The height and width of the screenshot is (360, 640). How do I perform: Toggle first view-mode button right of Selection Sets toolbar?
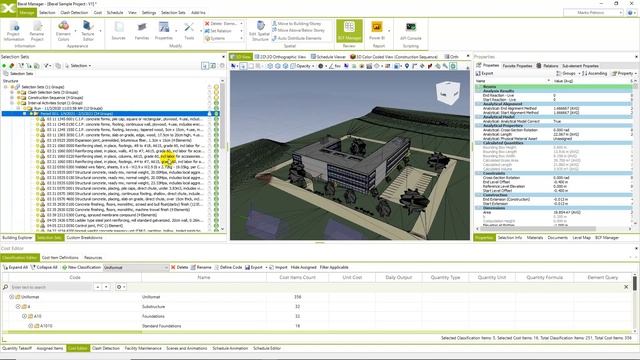pyautogui.click(x=205, y=66)
